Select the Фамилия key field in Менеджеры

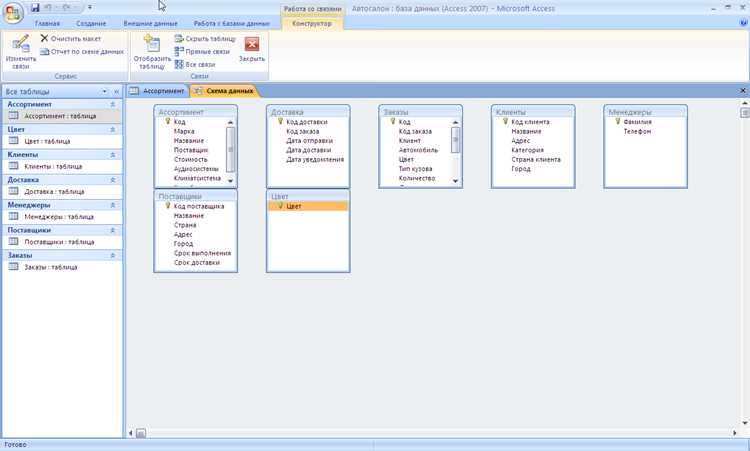coord(638,122)
